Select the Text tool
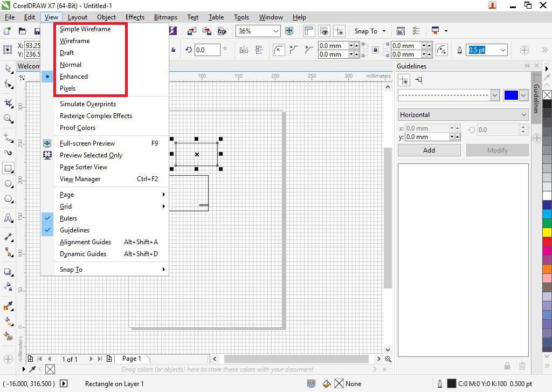The image size is (552, 392). 8,218
